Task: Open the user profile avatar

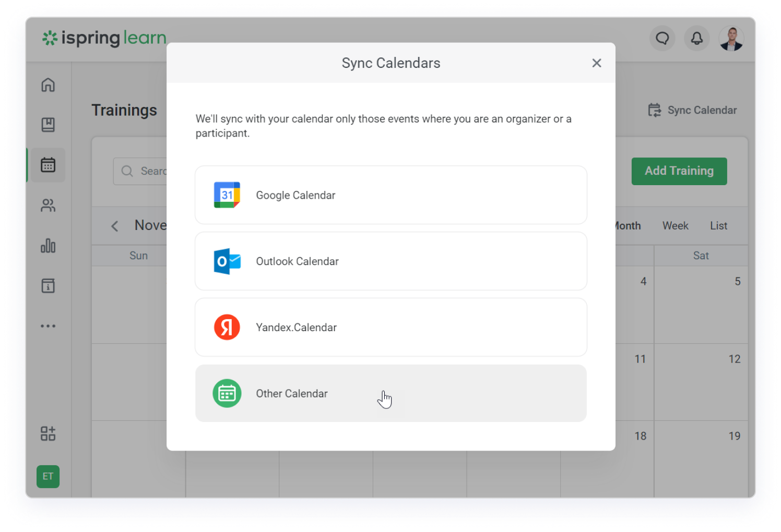Action: pyautogui.click(x=731, y=38)
